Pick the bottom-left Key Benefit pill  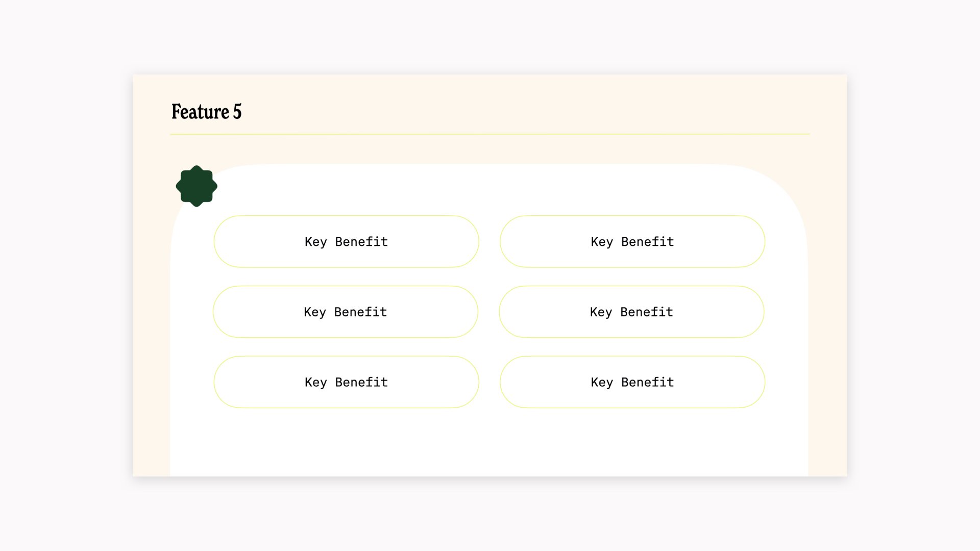346,382
